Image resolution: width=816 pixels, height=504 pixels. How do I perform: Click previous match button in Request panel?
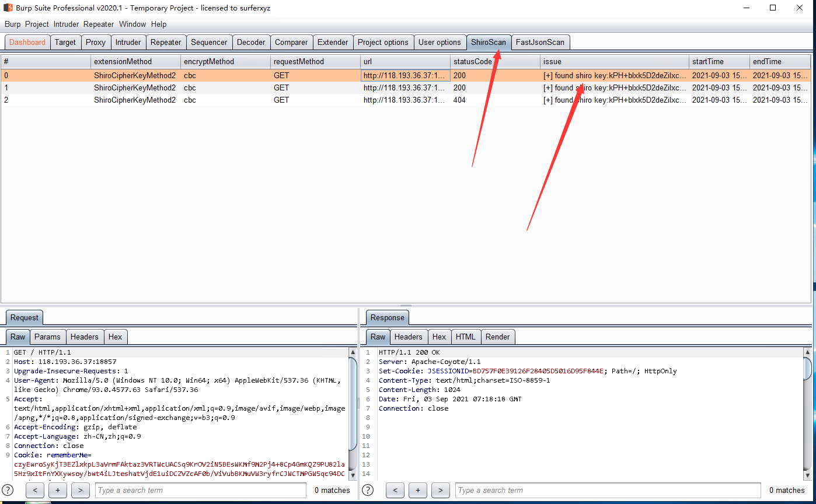[35, 490]
